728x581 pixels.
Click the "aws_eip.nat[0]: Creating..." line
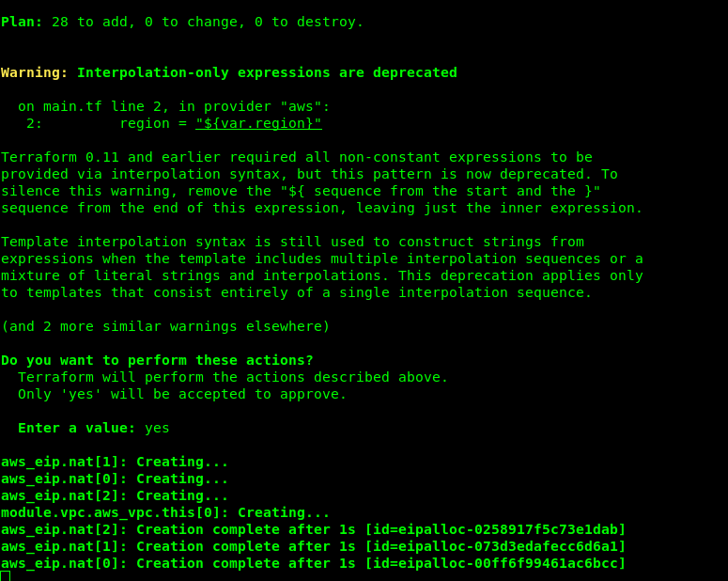[115, 479]
